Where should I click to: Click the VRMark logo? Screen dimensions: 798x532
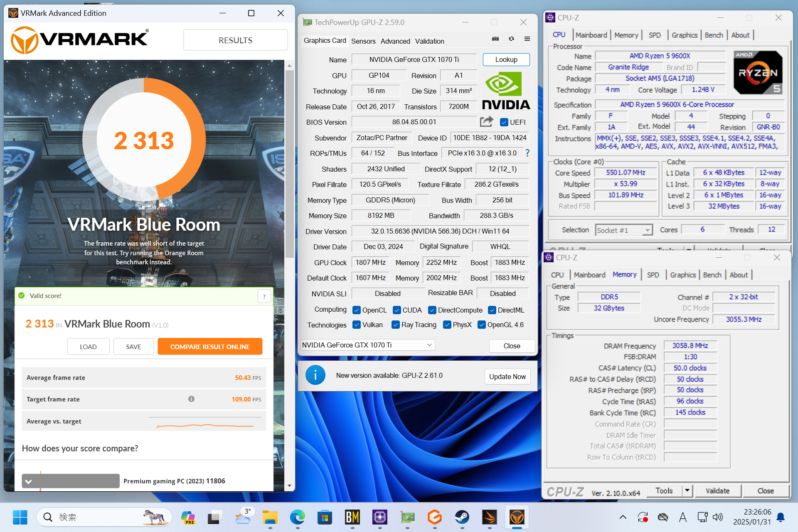[79, 40]
